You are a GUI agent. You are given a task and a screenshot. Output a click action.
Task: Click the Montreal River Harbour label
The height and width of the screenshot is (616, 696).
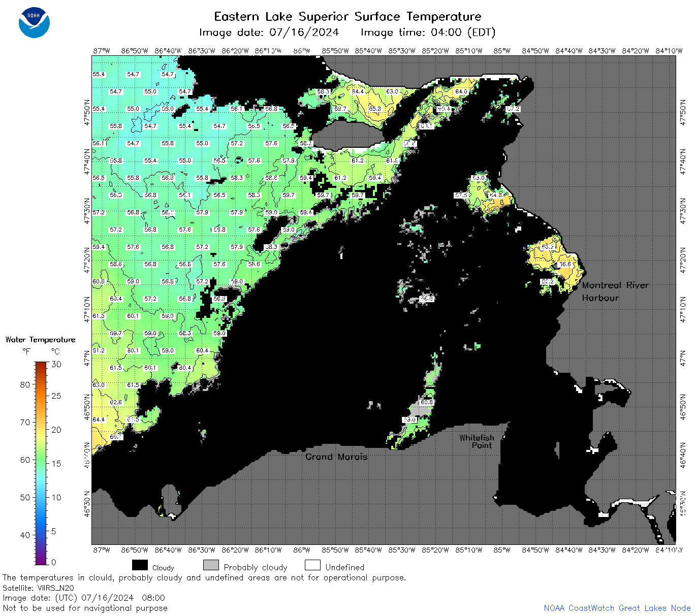(x=615, y=291)
